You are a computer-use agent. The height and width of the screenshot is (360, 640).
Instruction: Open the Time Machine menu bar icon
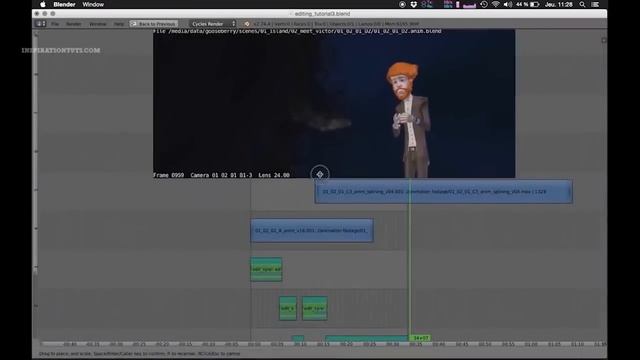pyautogui.click(x=484, y=4)
